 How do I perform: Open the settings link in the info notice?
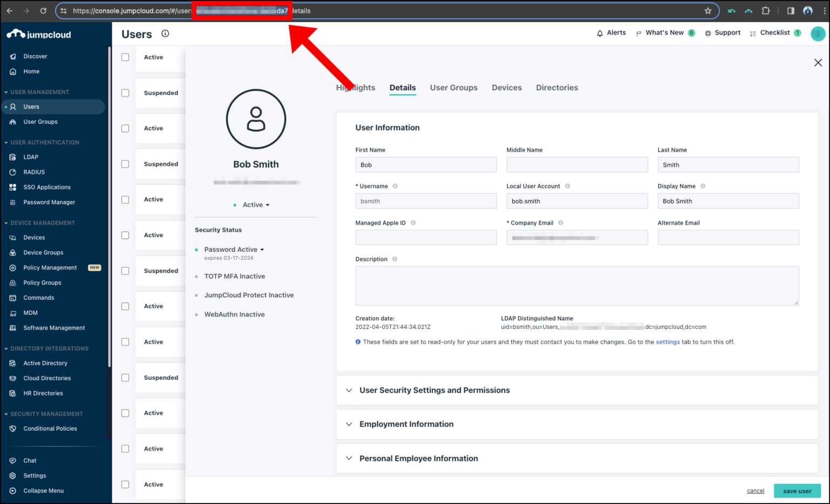click(x=668, y=341)
